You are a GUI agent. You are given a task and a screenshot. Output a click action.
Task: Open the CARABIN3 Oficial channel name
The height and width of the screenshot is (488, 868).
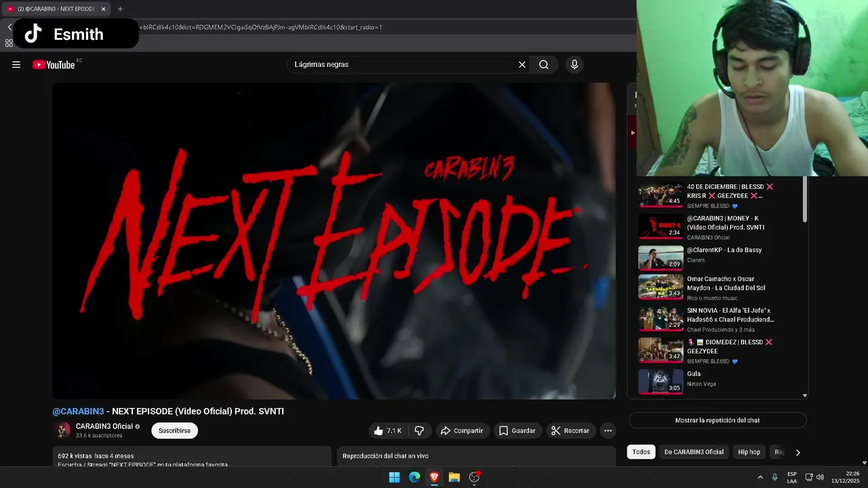[104, 426]
